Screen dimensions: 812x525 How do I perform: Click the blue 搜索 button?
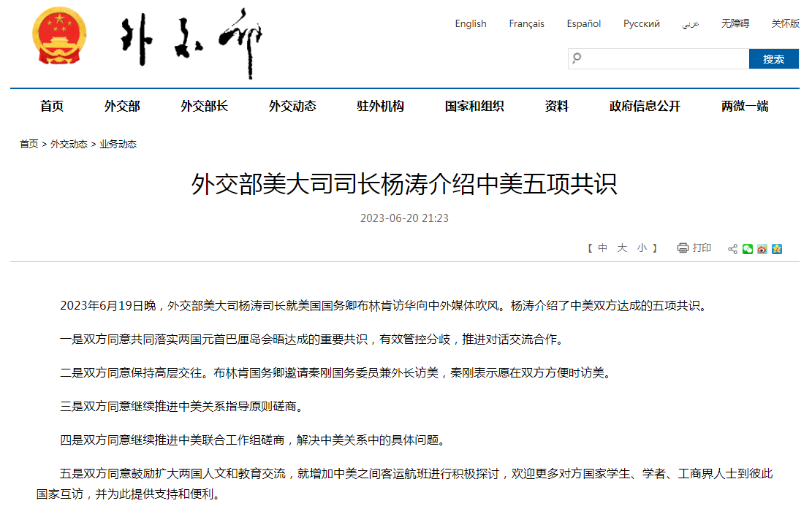pos(773,59)
